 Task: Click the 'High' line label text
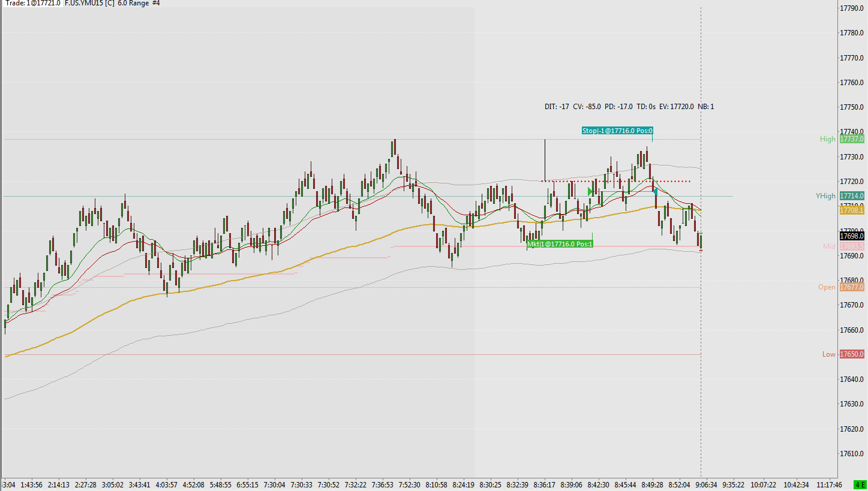[828, 139]
